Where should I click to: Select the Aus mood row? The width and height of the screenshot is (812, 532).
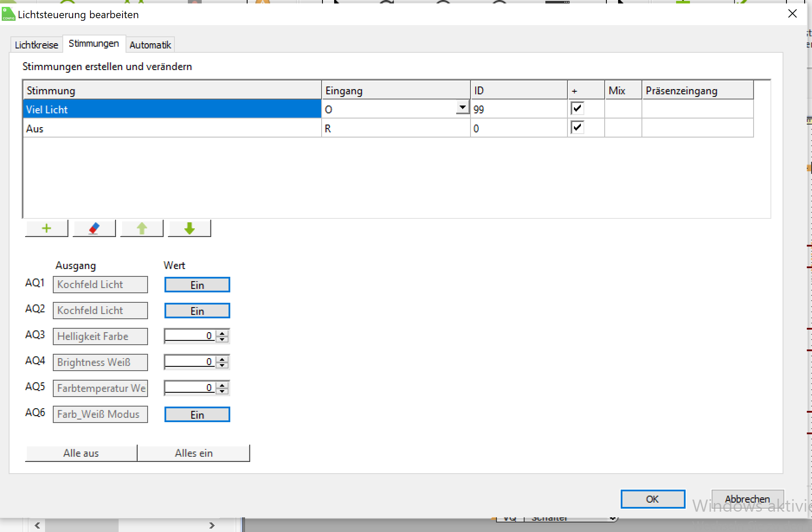(x=172, y=128)
